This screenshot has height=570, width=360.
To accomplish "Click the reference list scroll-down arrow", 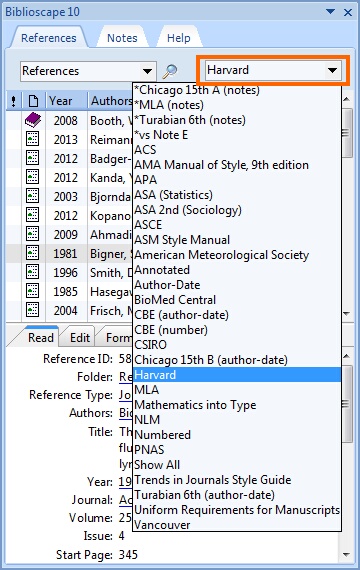I will 347,313.
